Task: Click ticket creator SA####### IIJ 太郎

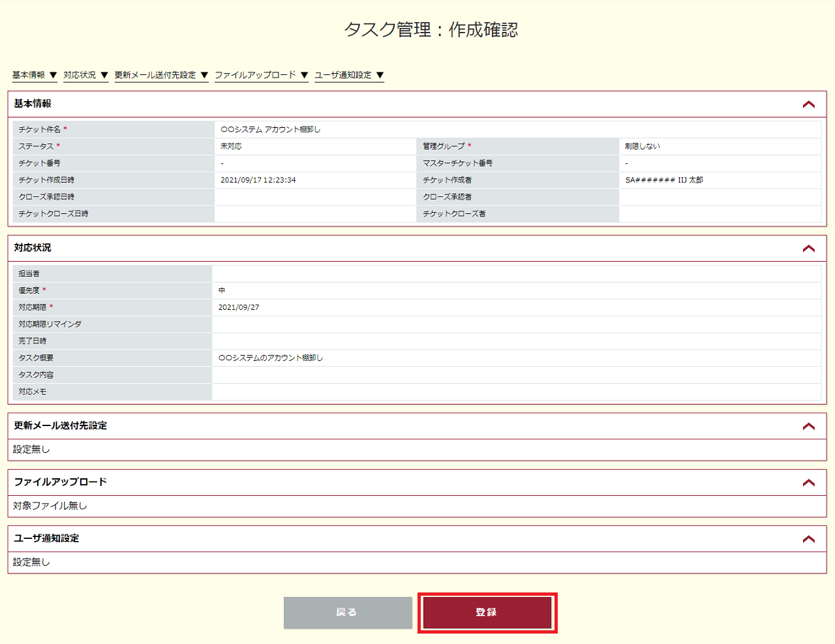Action: coord(664,180)
